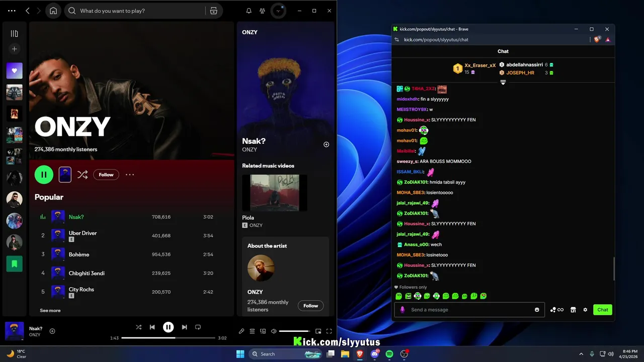Click the now-playing row Nsak? in Popular
The image size is (644, 362).
pos(131,217)
